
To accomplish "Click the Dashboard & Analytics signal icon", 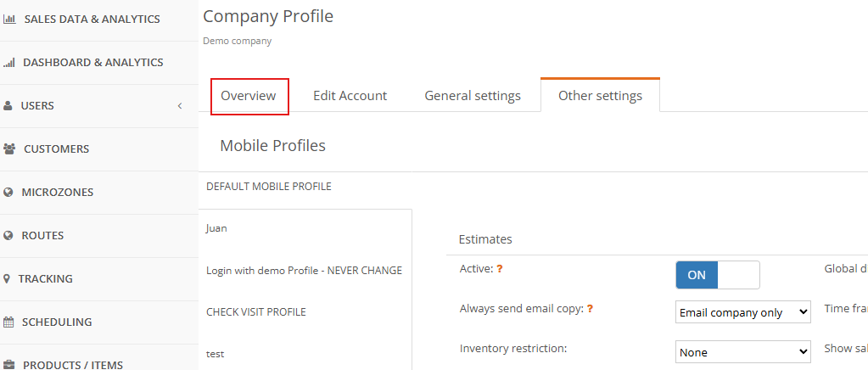I will [x=8, y=63].
